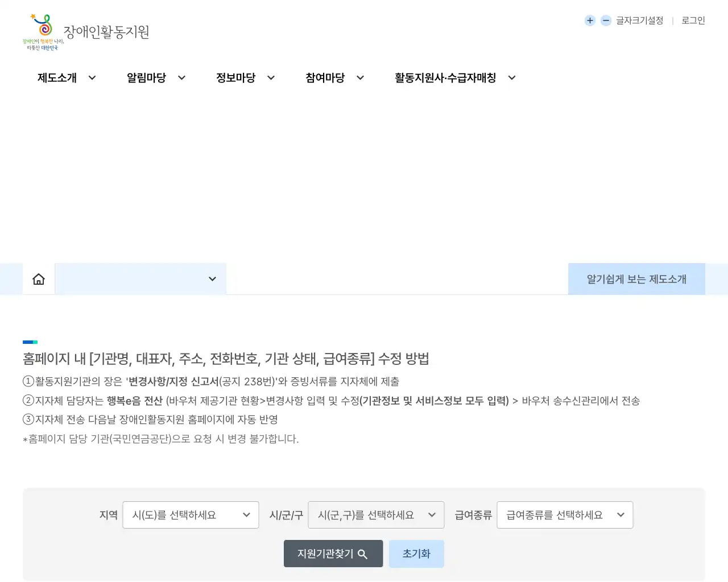Click the 로그인 link
Screen dimensions: 728x582
tap(692, 20)
